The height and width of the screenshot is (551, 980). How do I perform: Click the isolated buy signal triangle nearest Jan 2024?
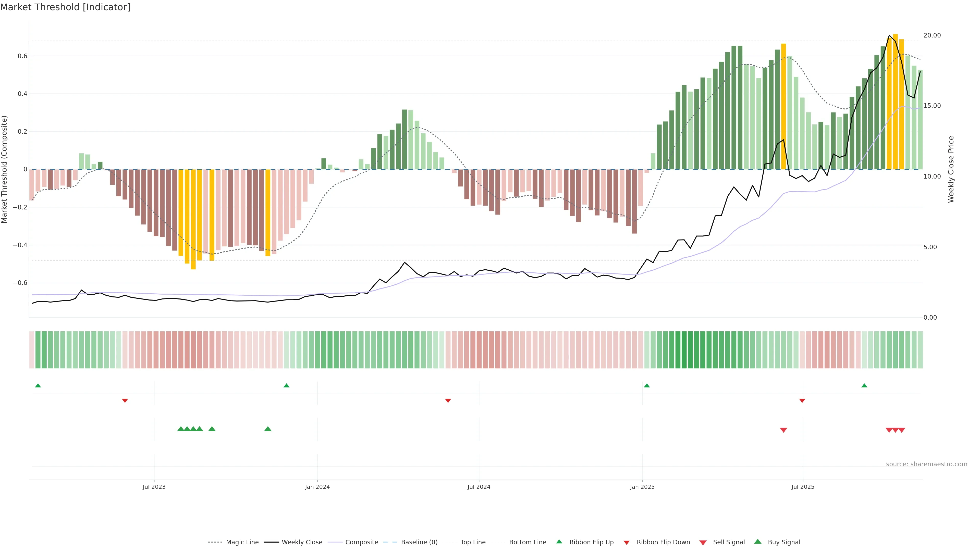coord(268,429)
